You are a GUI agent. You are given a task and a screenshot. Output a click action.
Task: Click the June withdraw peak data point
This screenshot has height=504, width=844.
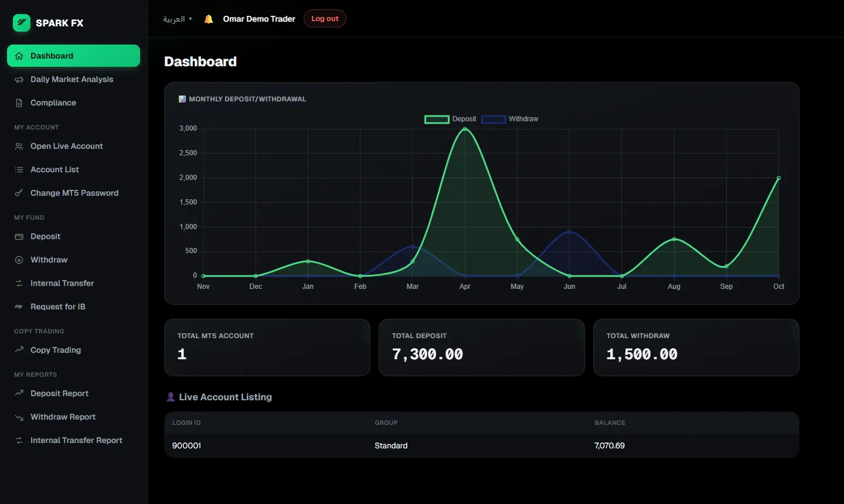click(570, 231)
